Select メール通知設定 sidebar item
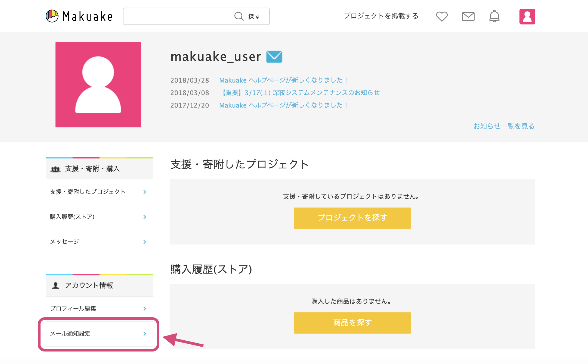Viewport: 588px width, 364px height. click(x=100, y=334)
